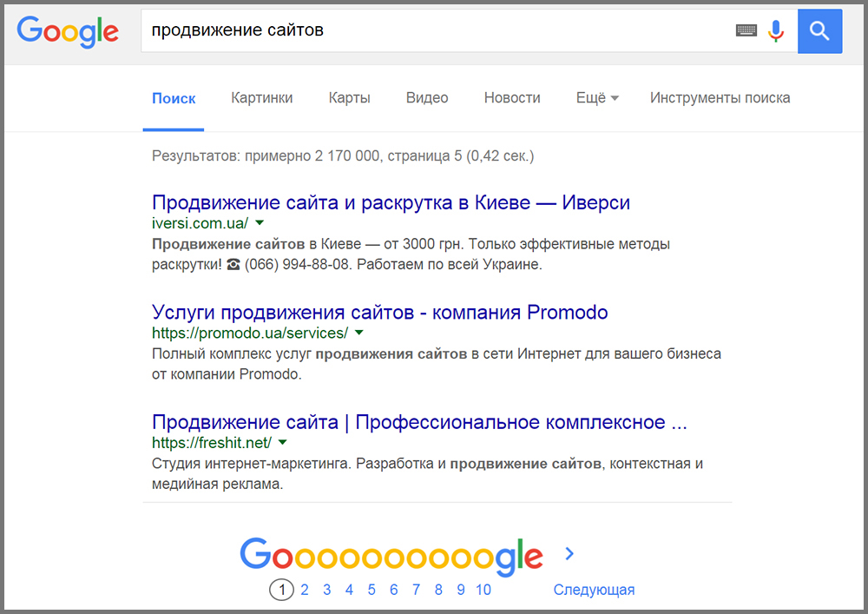The image size is (868, 614).
Task: Click the Следующая next page link
Action: [594, 590]
